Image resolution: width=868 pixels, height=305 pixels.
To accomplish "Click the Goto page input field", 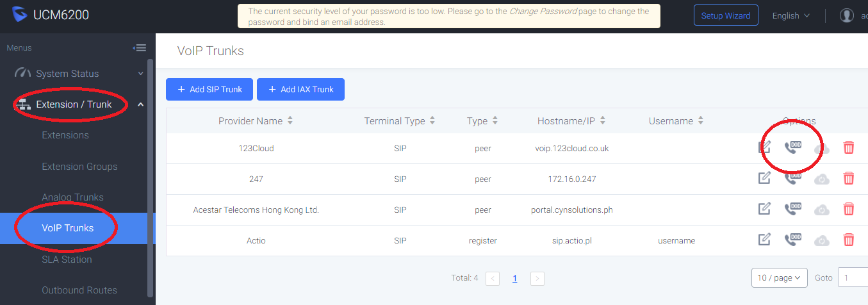I will point(853,278).
